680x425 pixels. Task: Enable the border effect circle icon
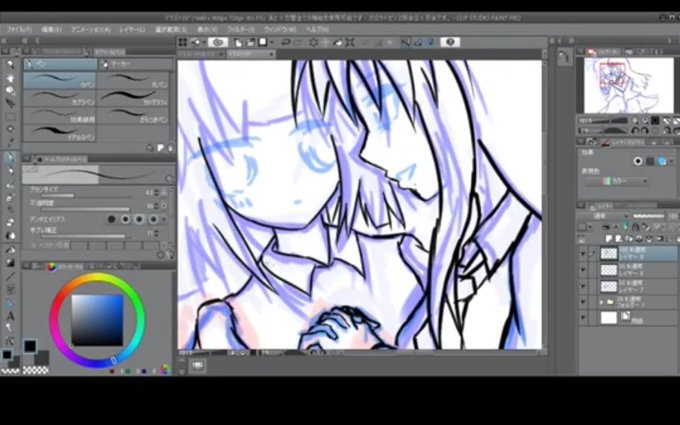[638, 161]
